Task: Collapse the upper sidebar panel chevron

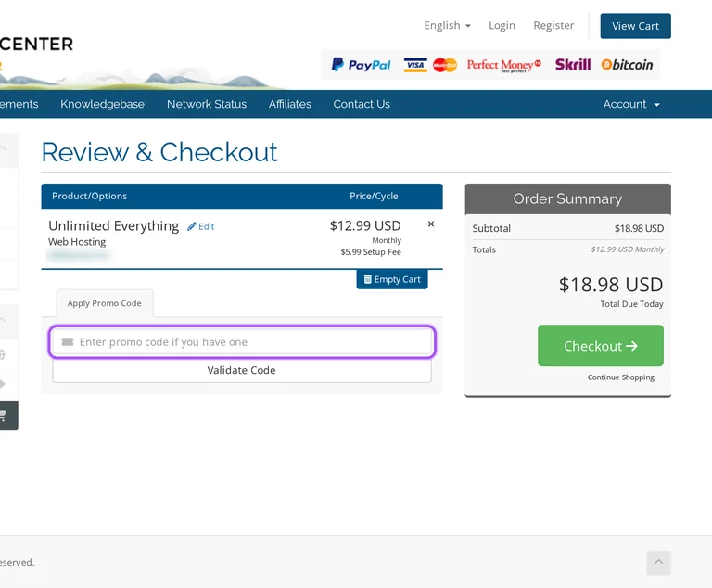Action: [x=3, y=148]
